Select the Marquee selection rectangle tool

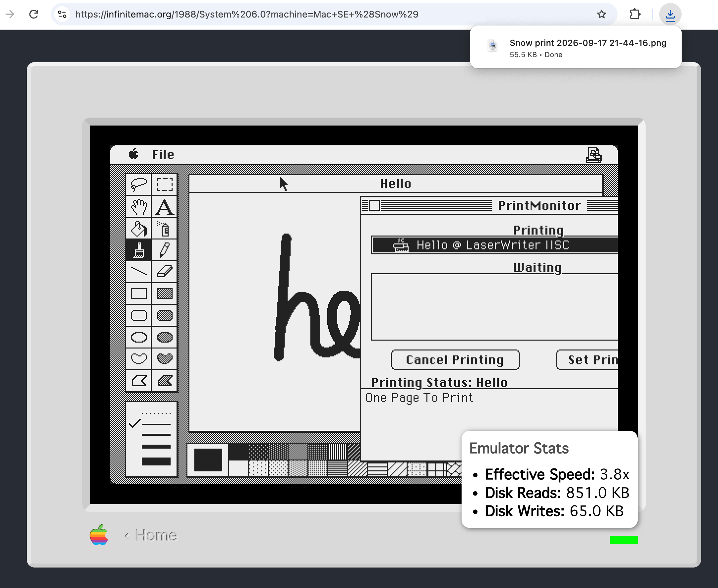[x=164, y=185]
